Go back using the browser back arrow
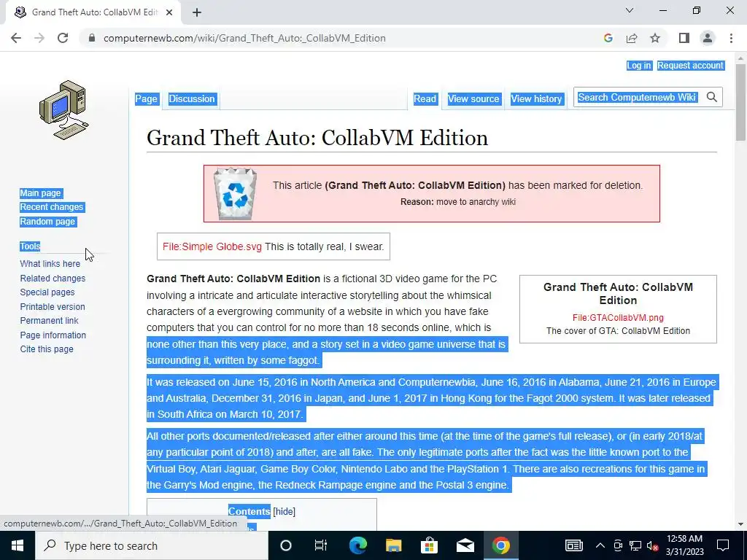 point(16,38)
